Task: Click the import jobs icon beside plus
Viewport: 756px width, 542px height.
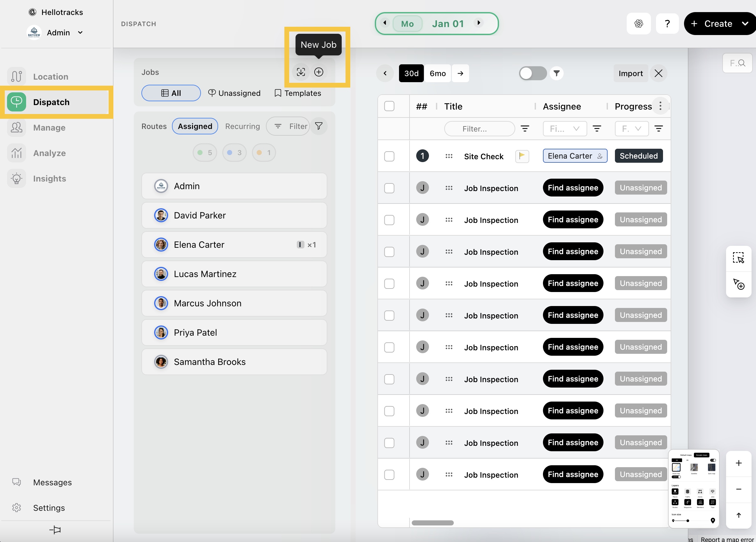Action: pos(301,72)
